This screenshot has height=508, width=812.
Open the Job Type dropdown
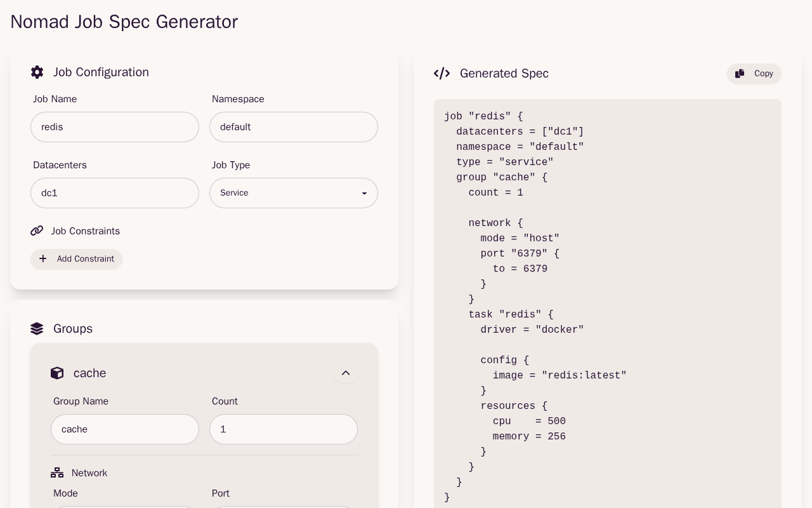[x=294, y=193]
